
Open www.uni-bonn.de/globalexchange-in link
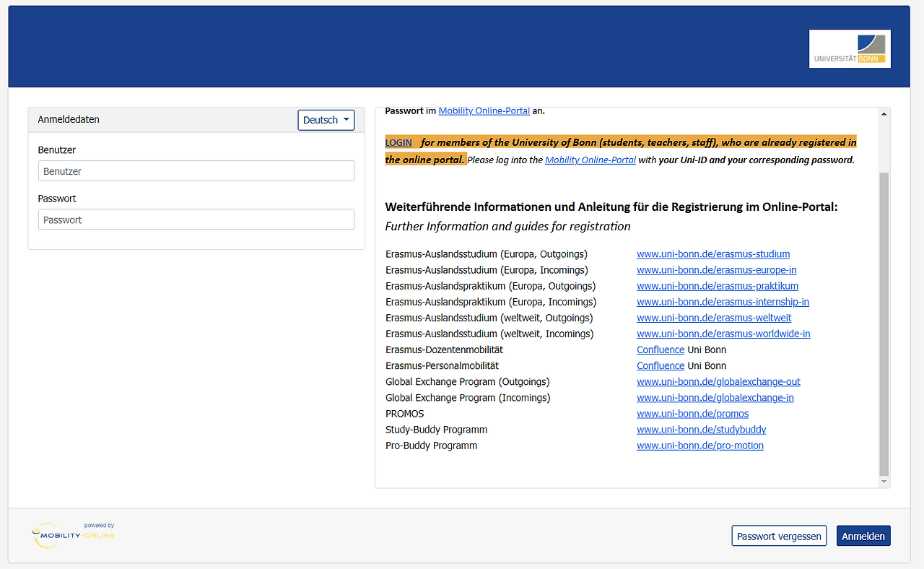click(x=715, y=397)
